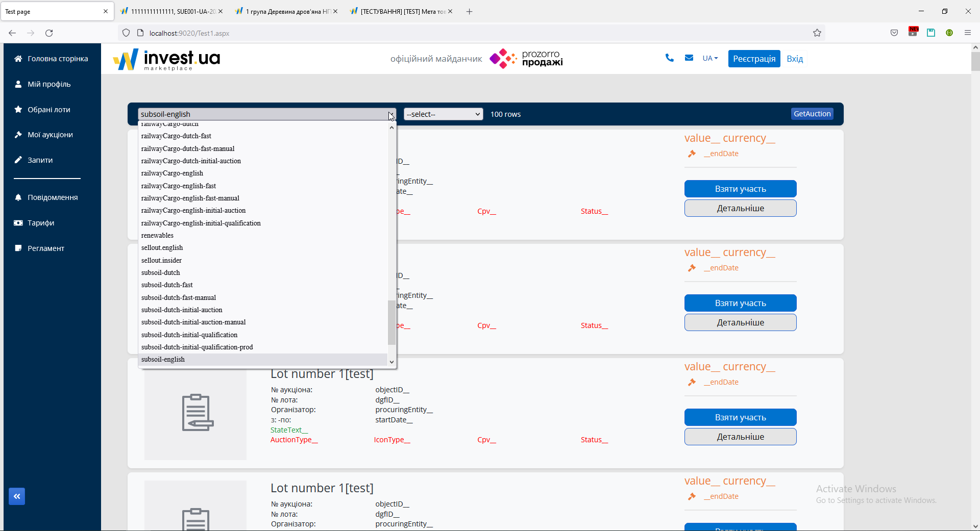The width and height of the screenshot is (980, 531).
Task: Click the document icon beside Регламент
Action: pos(18,248)
